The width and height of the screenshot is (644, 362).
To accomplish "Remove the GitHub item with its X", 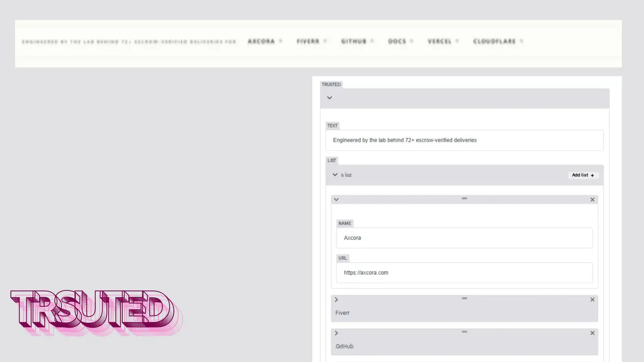I will tap(592, 333).
